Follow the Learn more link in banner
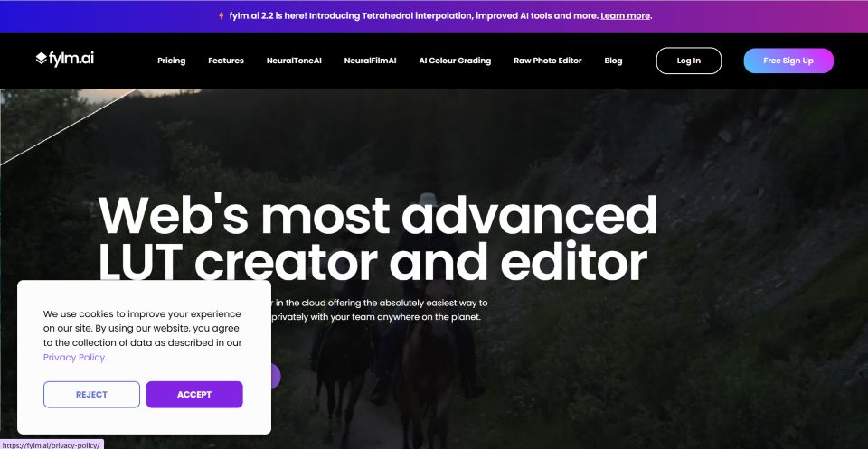 625,16
